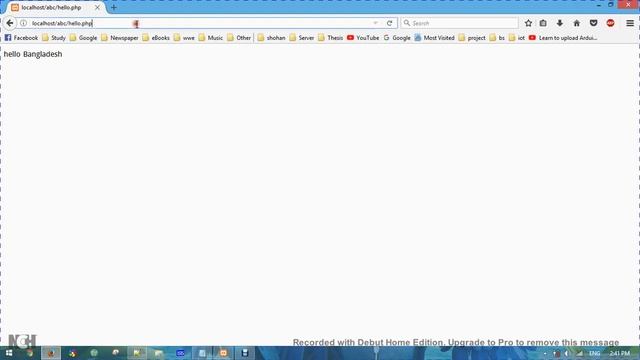Open the project bookmarks folder
640x360 pixels.
[x=472, y=38]
